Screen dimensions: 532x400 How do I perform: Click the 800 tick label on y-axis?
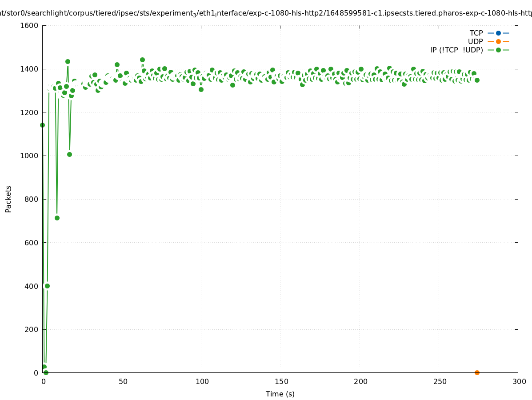click(31, 199)
